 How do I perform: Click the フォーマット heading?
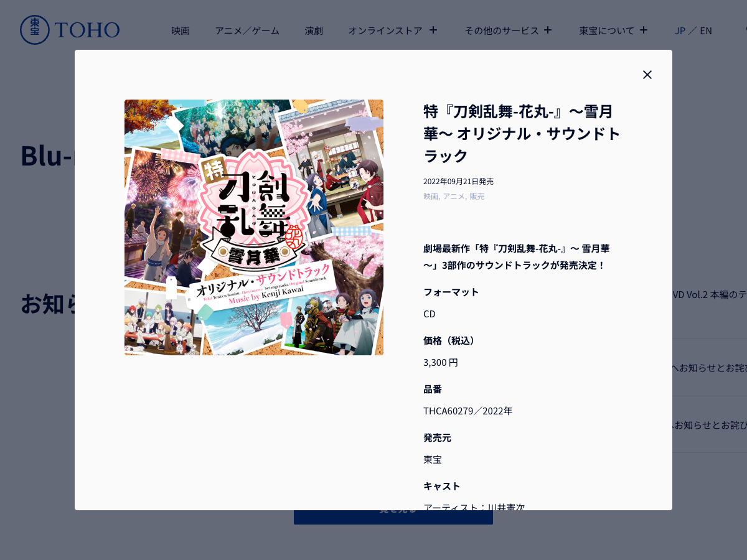coord(451,292)
